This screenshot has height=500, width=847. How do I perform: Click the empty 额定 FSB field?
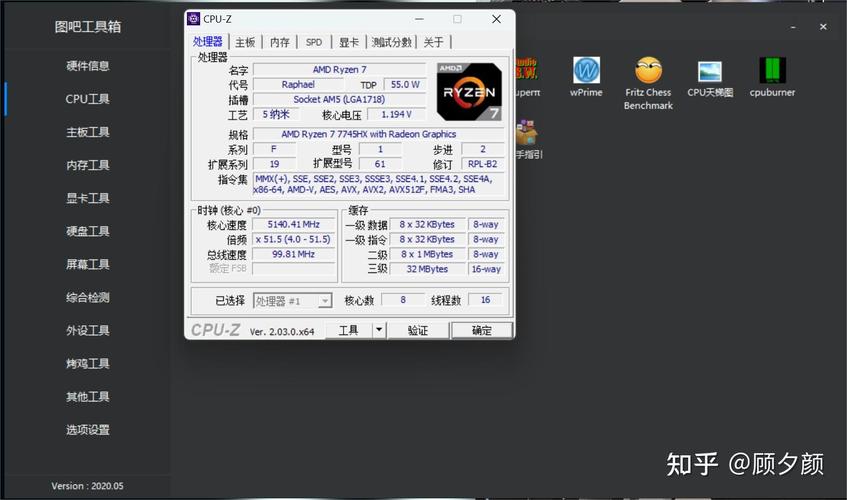pos(293,269)
